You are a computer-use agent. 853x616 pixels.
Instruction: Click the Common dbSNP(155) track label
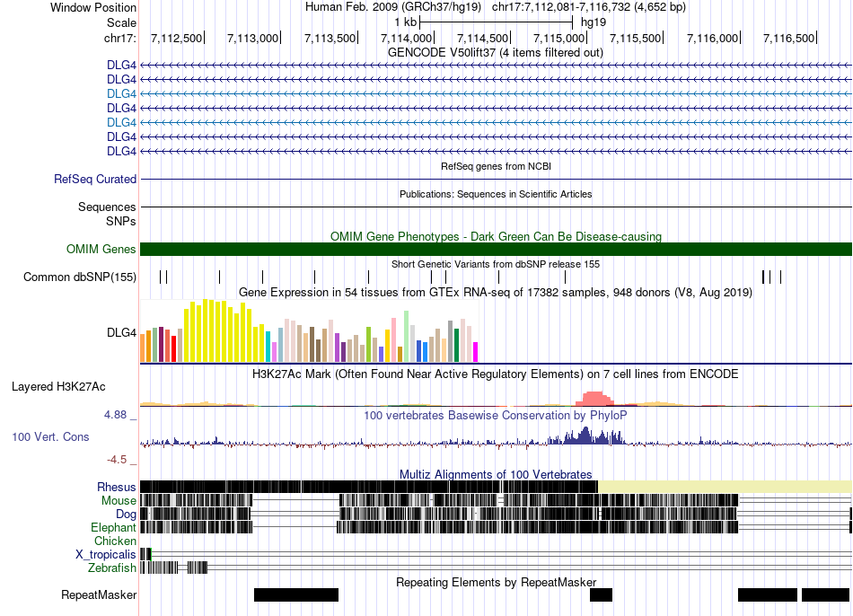[79, 277]
